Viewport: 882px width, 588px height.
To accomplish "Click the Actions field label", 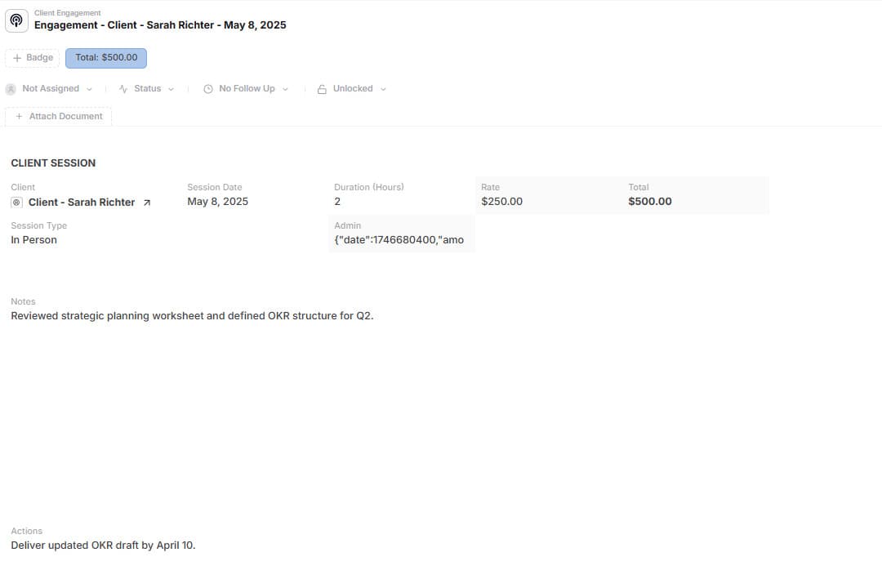I will [26, 531].
